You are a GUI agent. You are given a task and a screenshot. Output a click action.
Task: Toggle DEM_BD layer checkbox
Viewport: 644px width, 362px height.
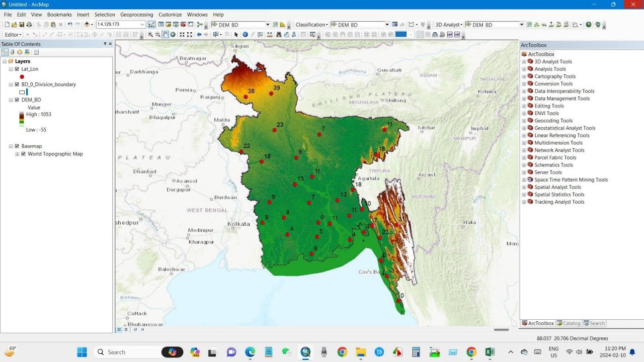tap(17, 100)
